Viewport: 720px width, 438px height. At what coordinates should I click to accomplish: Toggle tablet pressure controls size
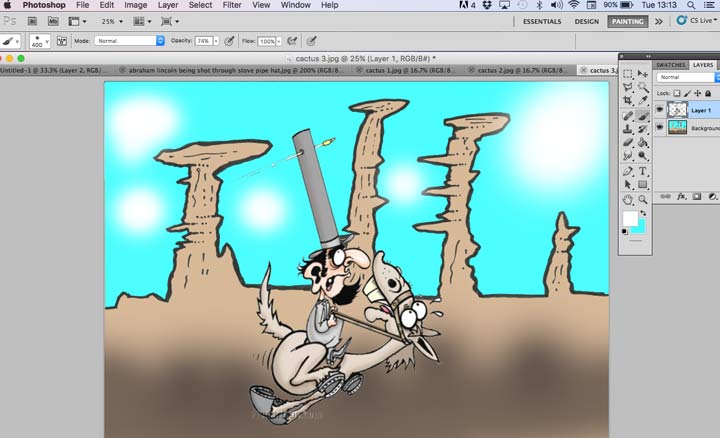point(311,41)
